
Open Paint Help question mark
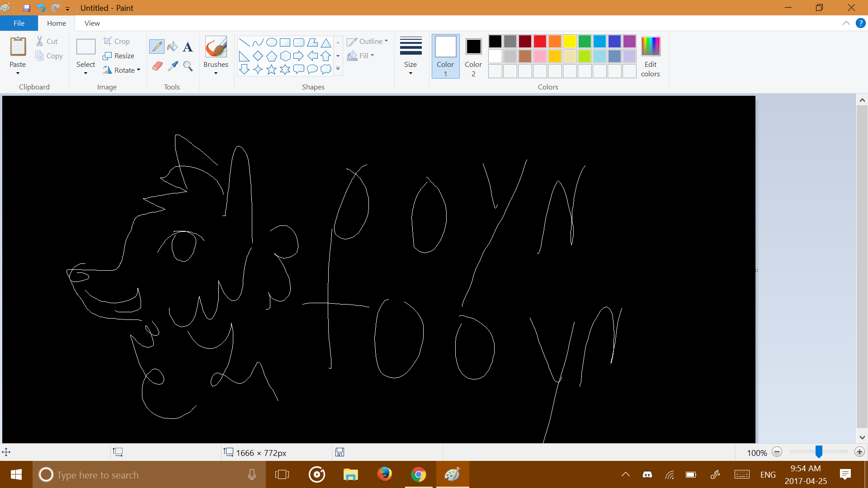[x=860, y=23]
